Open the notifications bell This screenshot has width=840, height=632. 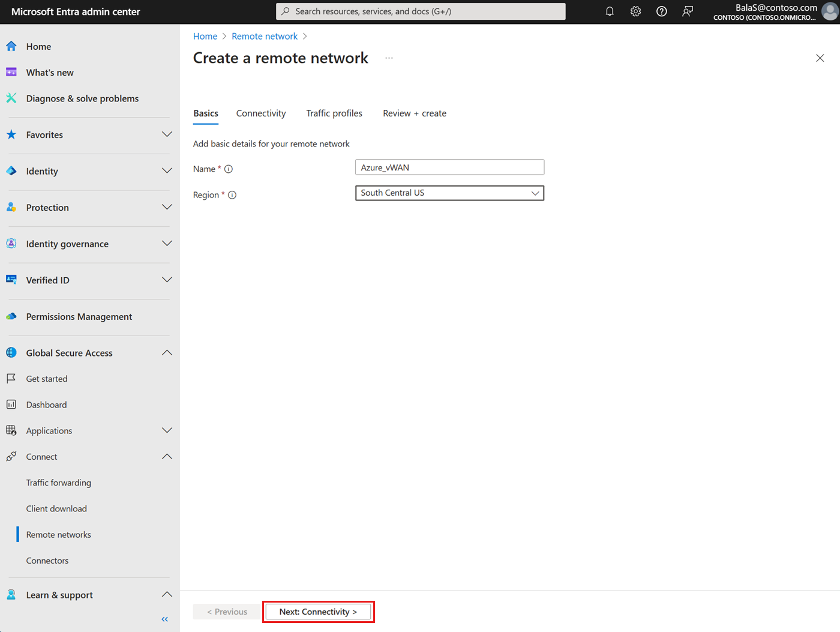[x=609, y=11]
